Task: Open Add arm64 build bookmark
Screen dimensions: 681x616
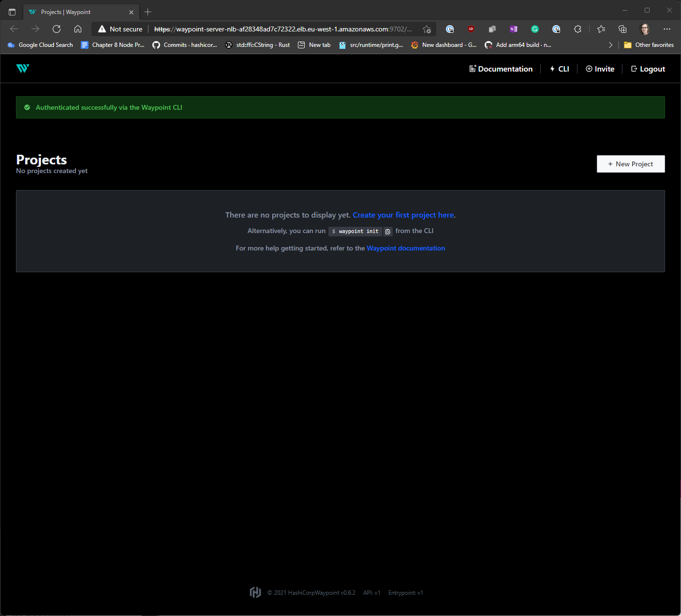Action: [518, 45]
